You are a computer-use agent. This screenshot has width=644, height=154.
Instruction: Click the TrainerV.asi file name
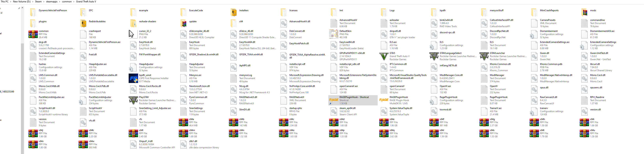click(x=495, y=108)
